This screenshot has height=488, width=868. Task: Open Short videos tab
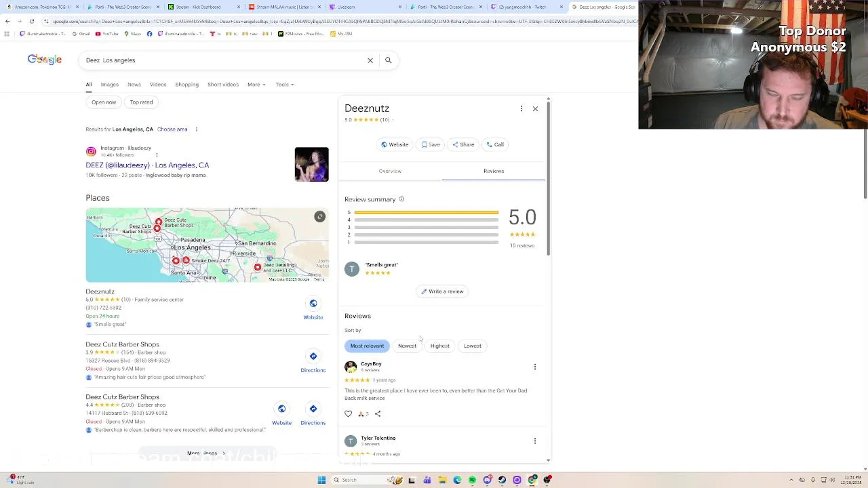click(223, 85)
